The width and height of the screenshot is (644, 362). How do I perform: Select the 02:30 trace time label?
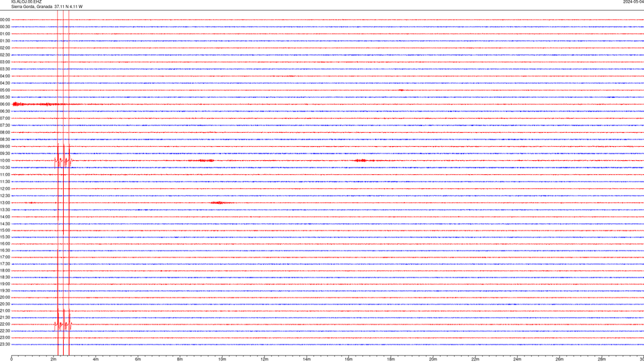[x=5, y=55]
